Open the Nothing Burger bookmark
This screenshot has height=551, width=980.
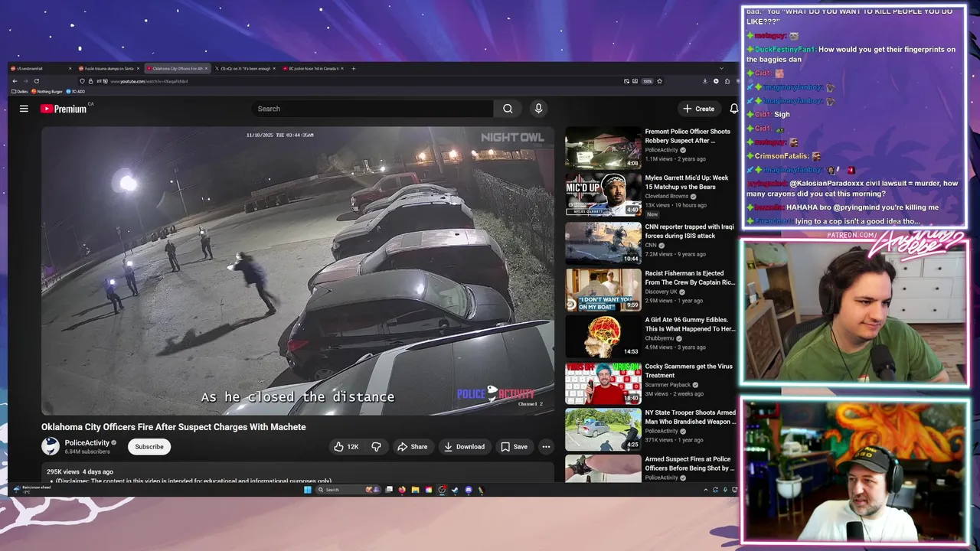(x=47, y=91)
